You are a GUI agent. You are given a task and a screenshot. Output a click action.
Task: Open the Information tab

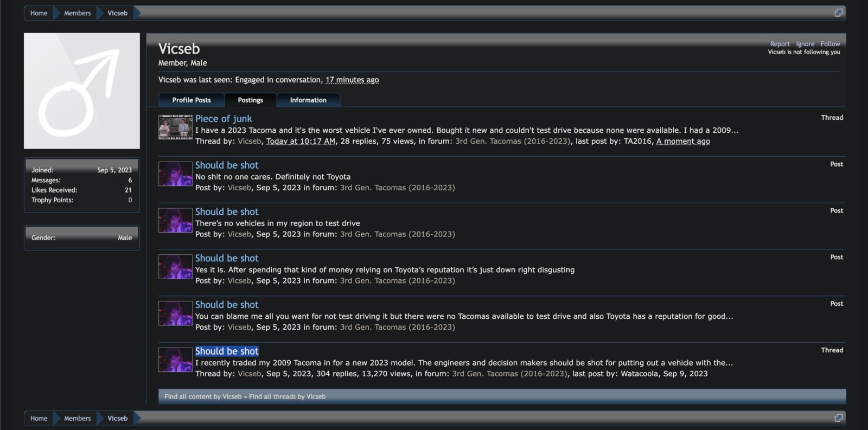point(308,100)
